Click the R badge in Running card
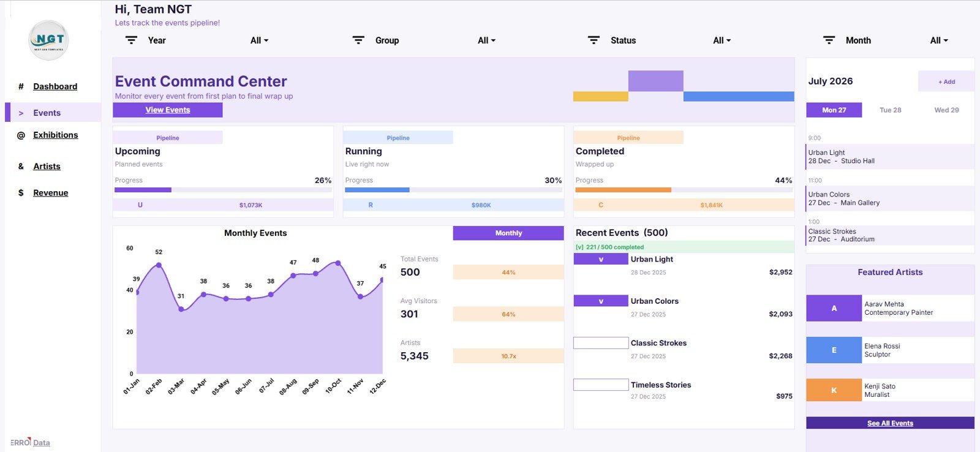This screenshot has width=980, height=452. click(371, 205)
